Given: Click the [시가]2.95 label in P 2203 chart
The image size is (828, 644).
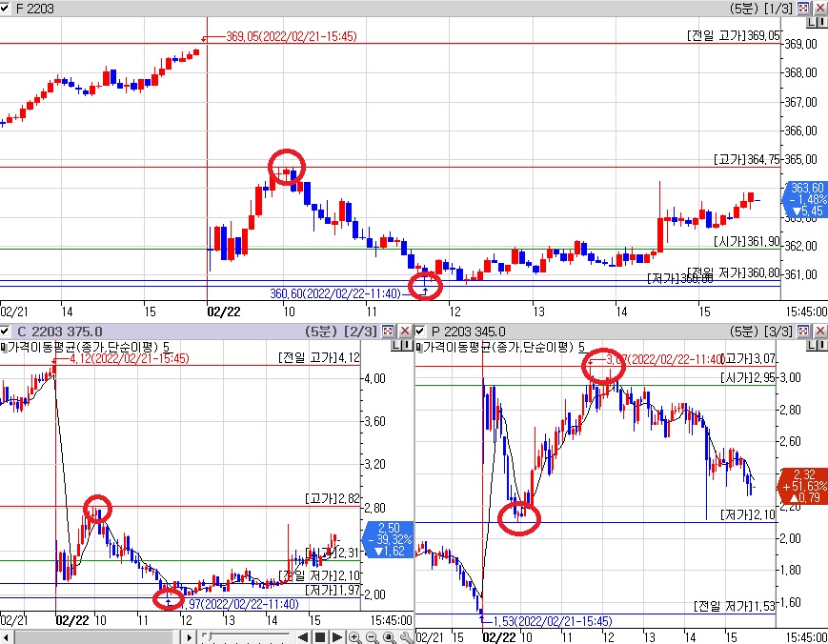Looking at the screenshot, I should click(x=748, y=378).
